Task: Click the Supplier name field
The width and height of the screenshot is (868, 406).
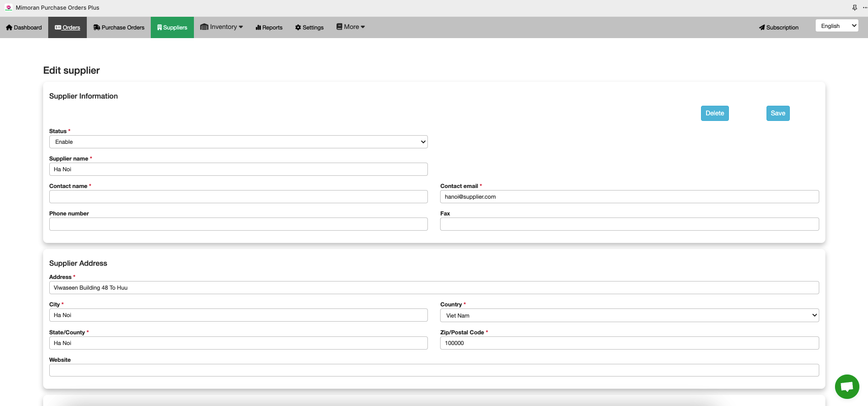Action: coord(238,169)
